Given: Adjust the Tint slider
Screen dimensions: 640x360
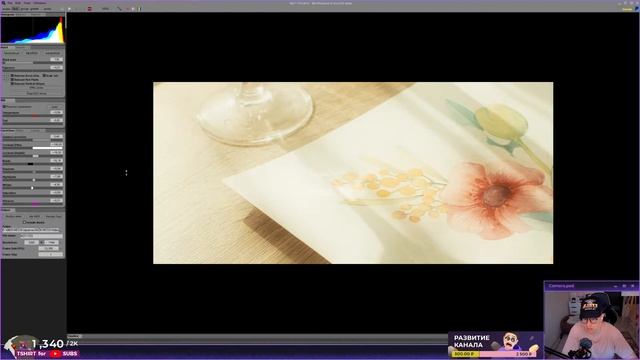Looking at the screenshot, I should (33, 123).
